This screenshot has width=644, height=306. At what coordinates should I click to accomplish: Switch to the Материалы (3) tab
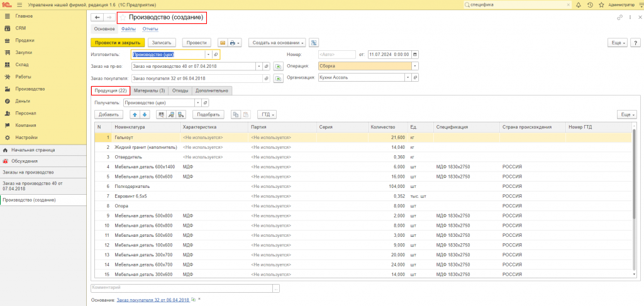150,90
